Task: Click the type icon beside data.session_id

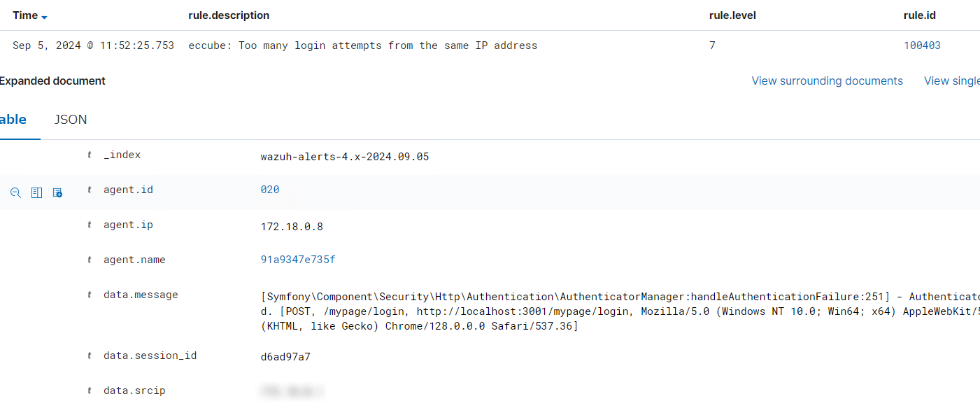Action: point(90,356)
